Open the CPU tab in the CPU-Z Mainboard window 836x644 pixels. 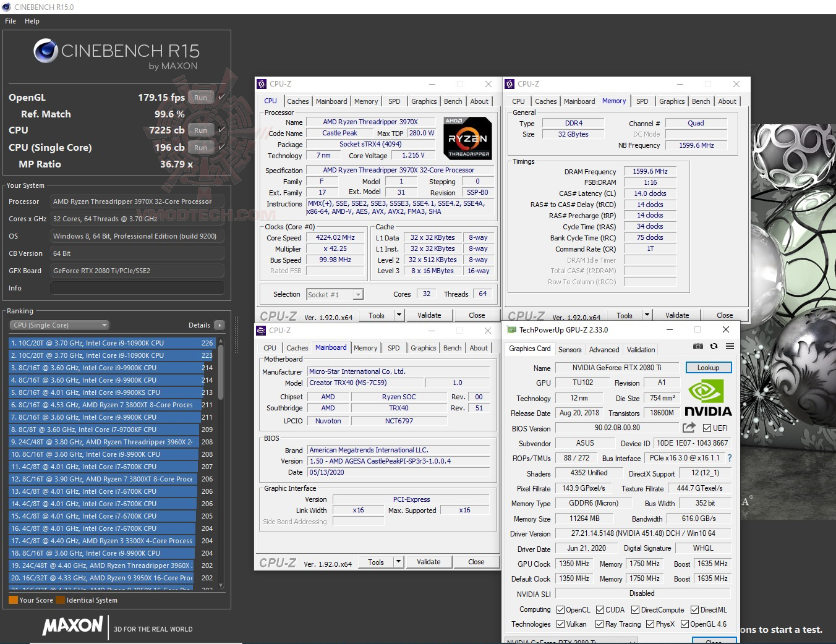click(270, 348)
